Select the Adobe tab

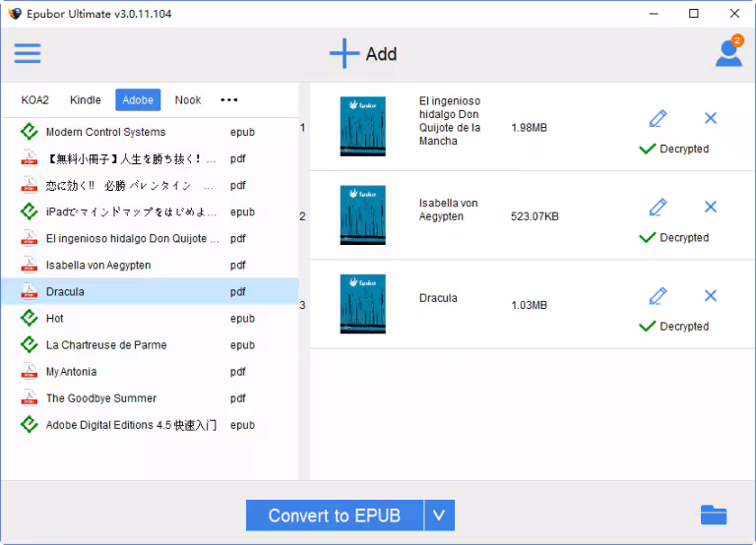[138, 99]
